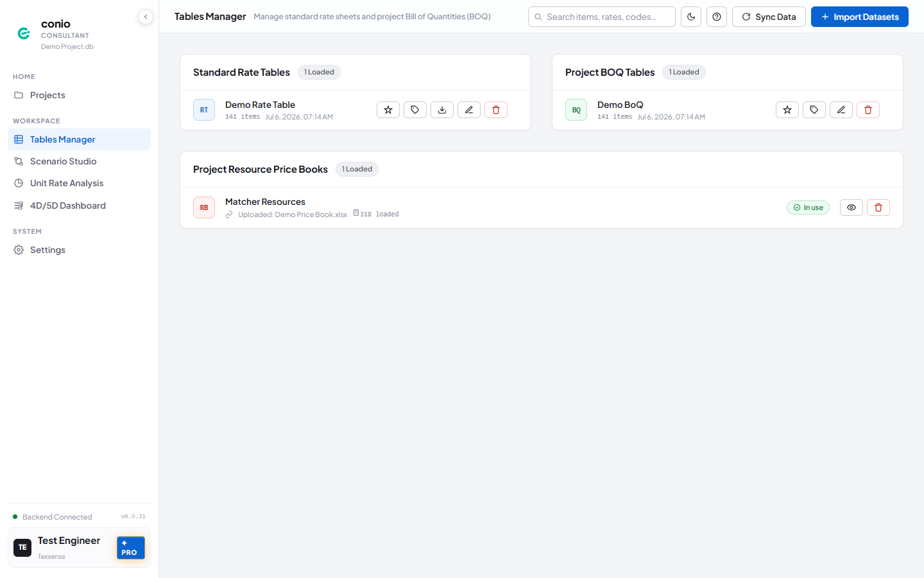Click the 1 Loaded badge by Standard Rate Tables
Image resolution: width=924 pixels, height=578 pixels.
pos(319,72)
